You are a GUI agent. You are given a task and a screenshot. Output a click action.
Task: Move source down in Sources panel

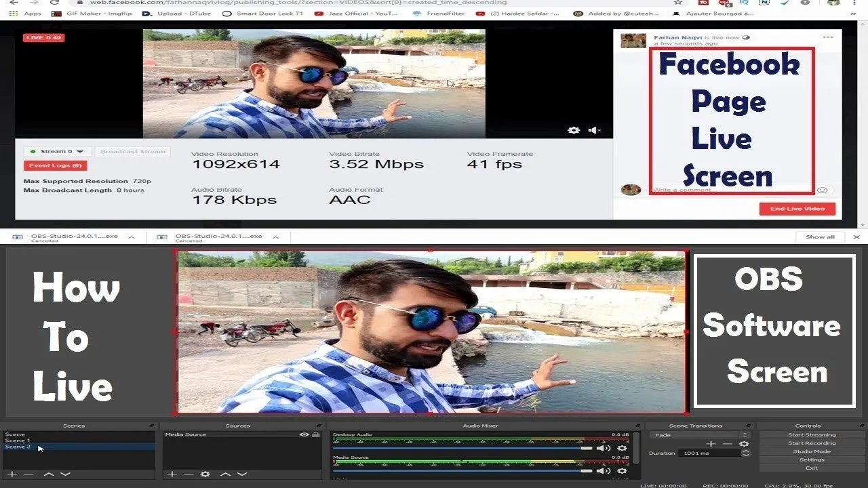[x=242, y=474]
